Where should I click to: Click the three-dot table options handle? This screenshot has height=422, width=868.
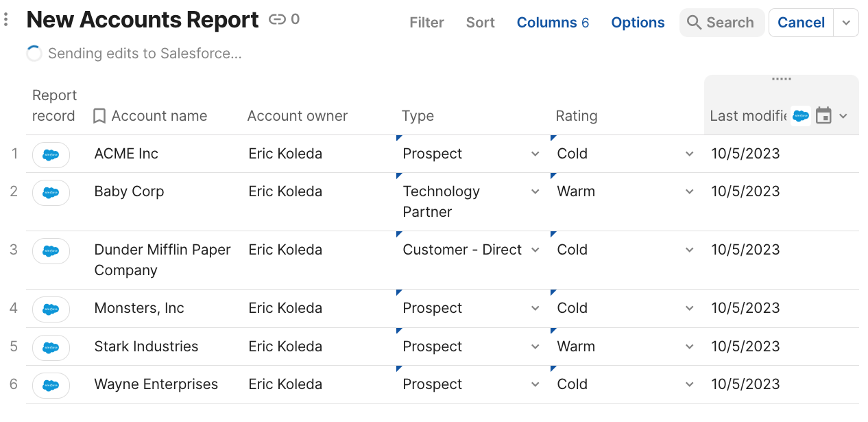[6, 20]
